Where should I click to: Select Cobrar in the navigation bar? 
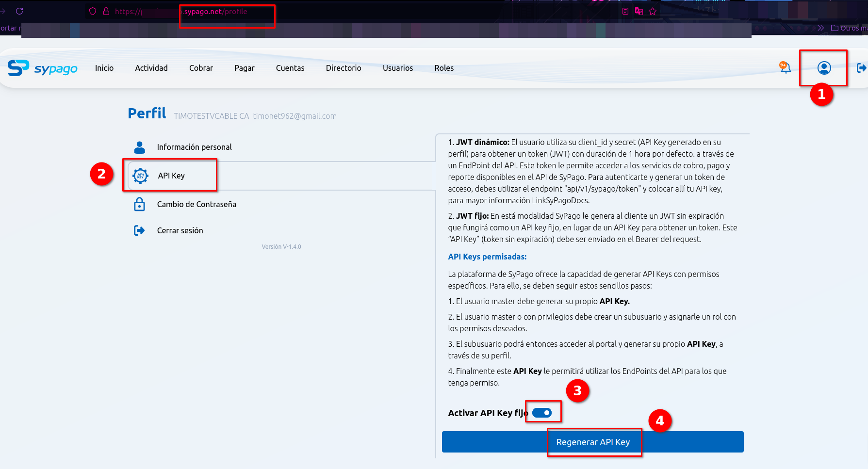(x=201, y=68)
